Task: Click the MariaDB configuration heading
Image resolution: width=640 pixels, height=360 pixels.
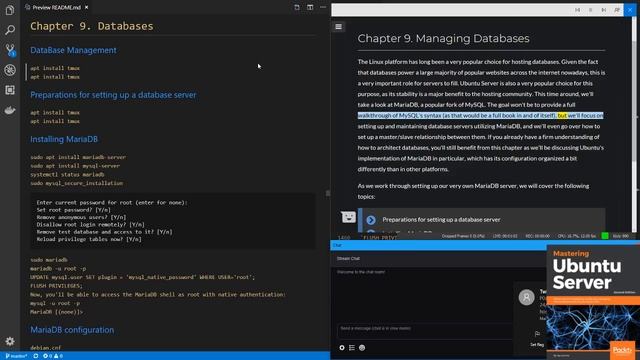Action: pos(72,330)
